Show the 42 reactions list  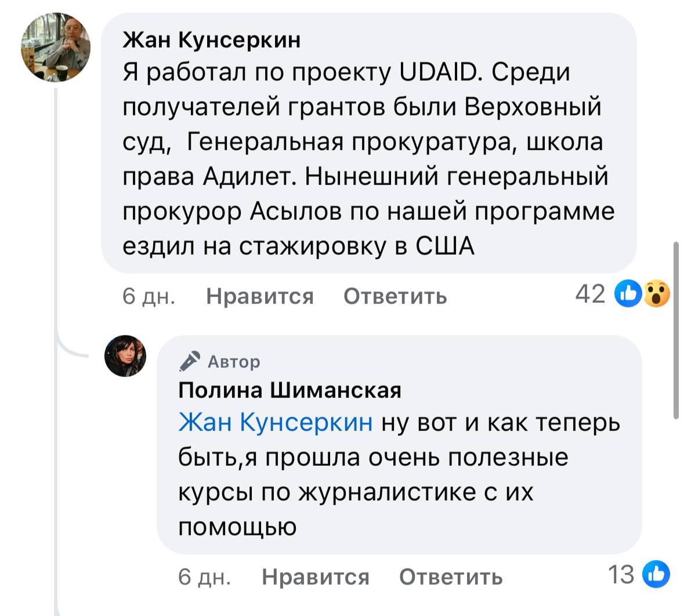591,295
